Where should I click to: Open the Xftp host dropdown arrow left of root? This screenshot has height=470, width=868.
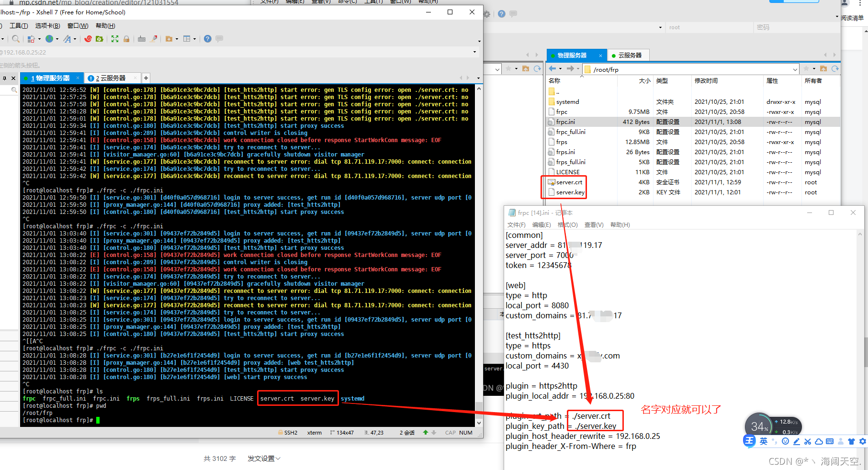660,27
